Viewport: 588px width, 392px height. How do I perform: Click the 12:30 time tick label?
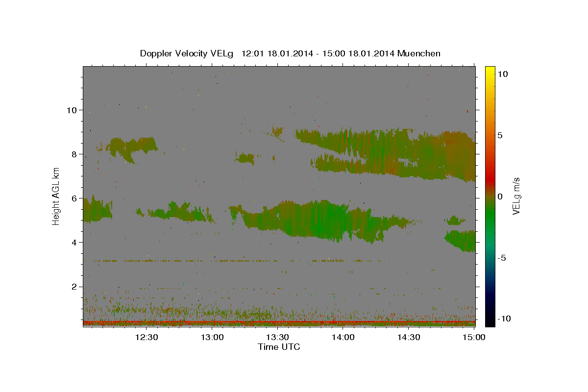(x=147, y=337)
